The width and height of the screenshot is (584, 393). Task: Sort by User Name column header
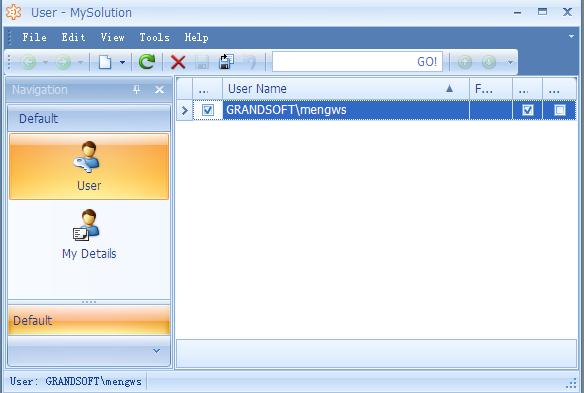pyautogui.click(x=346, y=89)
